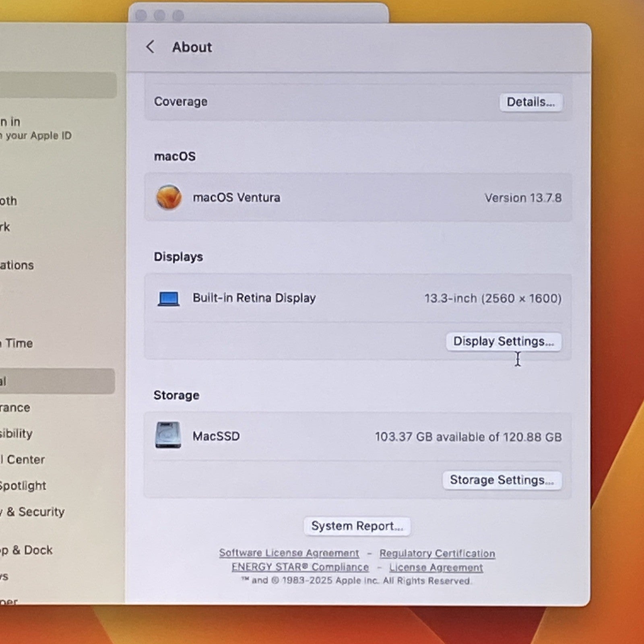Click the 'About' page title
Screen dimensions: 644x644
pos(192,47)
